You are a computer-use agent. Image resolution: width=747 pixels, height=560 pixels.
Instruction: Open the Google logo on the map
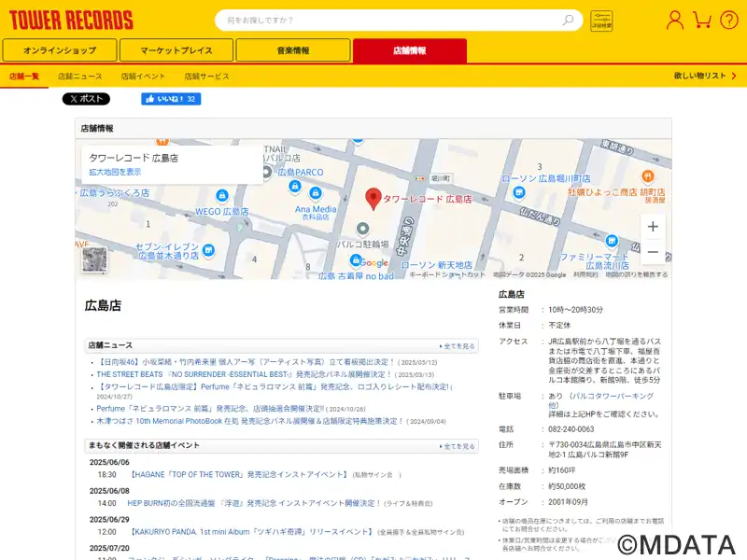click(374, 263)
